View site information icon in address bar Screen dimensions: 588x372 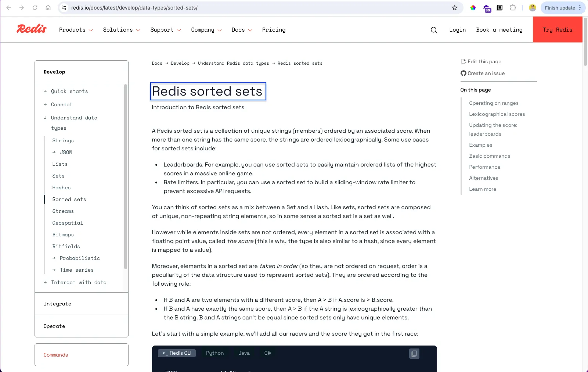coord(64,8)
